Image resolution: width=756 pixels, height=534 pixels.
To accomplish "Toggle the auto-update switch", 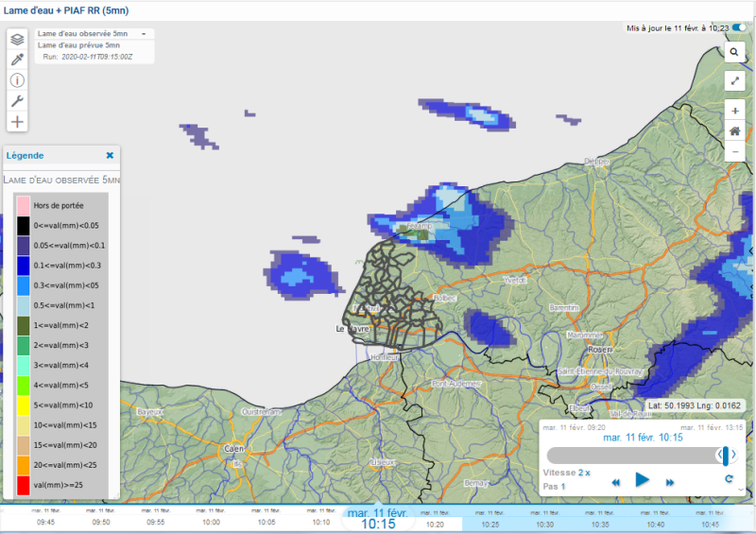I will pyautogui.click(x=740, y=28).
